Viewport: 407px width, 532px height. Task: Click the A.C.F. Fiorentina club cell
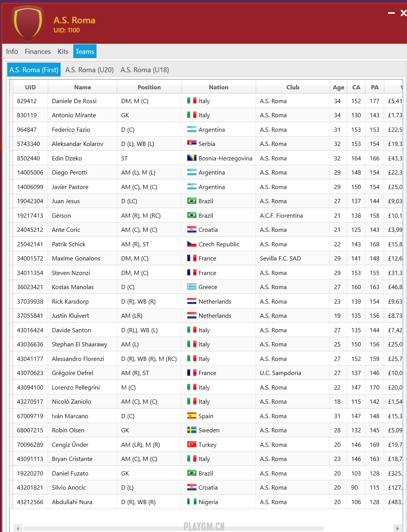(x=293, y=216)
